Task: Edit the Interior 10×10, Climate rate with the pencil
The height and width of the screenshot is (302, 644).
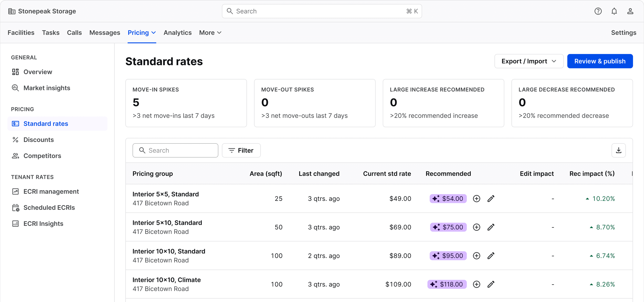Action: 491,284
